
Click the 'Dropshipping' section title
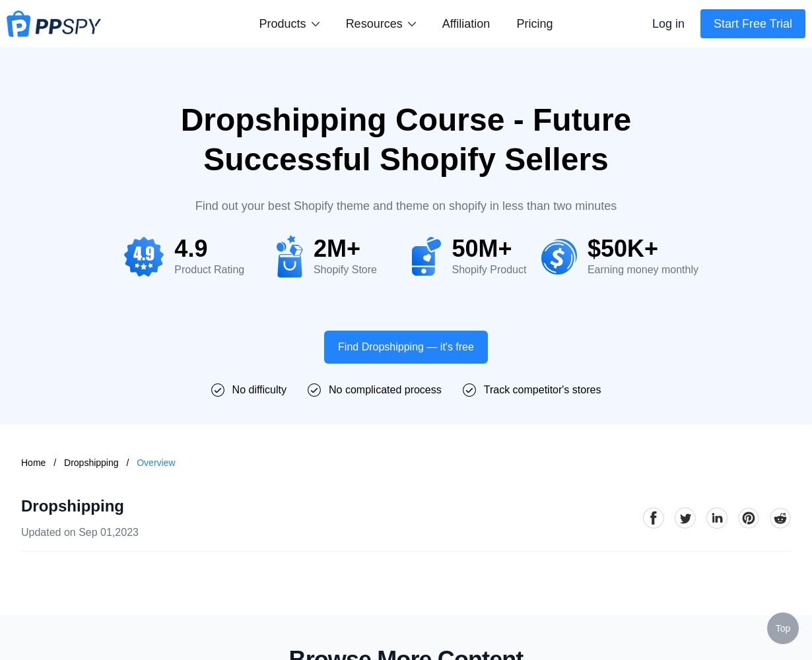point(73,506)
